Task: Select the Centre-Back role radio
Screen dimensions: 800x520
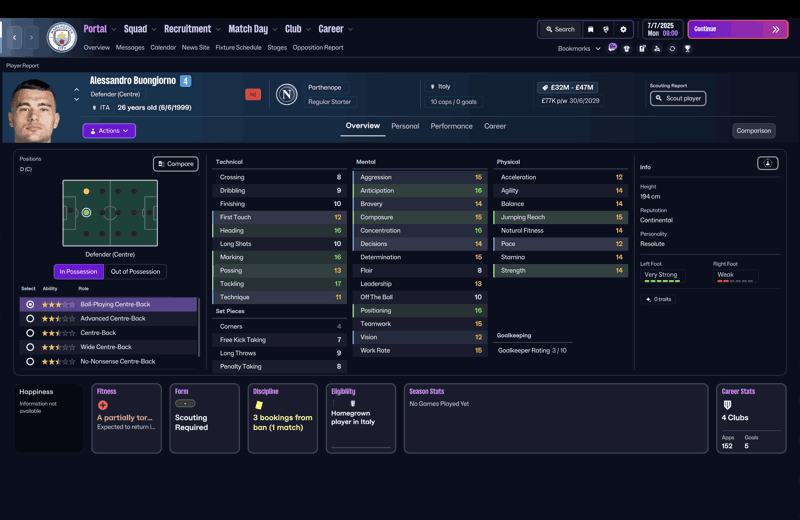Action: [x=30, y=333]
